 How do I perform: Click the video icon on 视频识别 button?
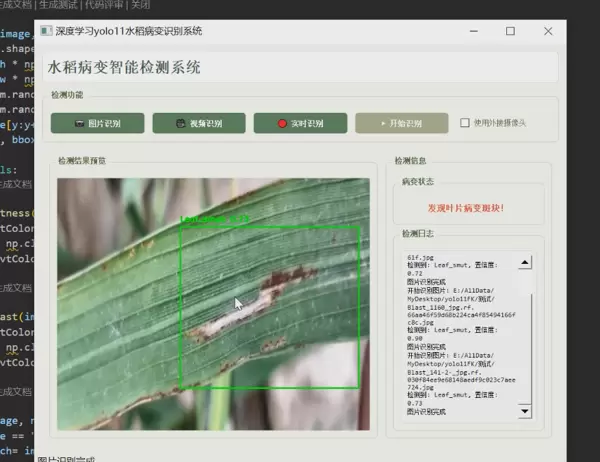click(180, 124)
